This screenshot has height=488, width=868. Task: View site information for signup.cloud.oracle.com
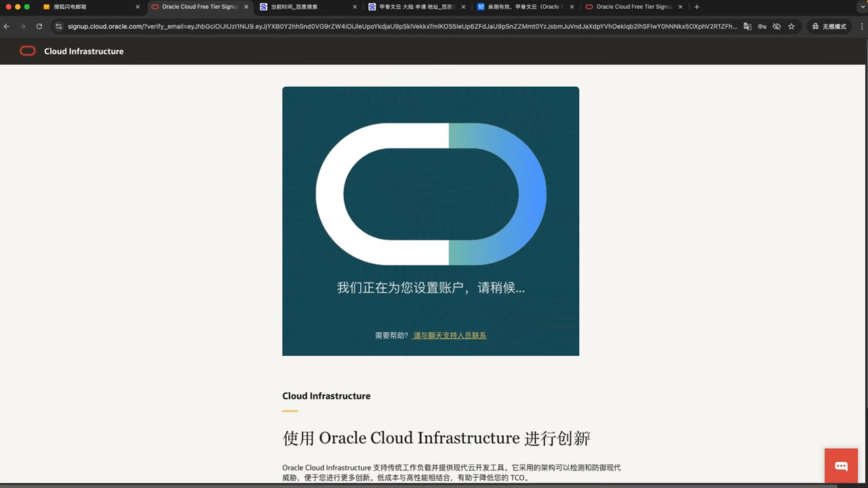tap(59, 26)
